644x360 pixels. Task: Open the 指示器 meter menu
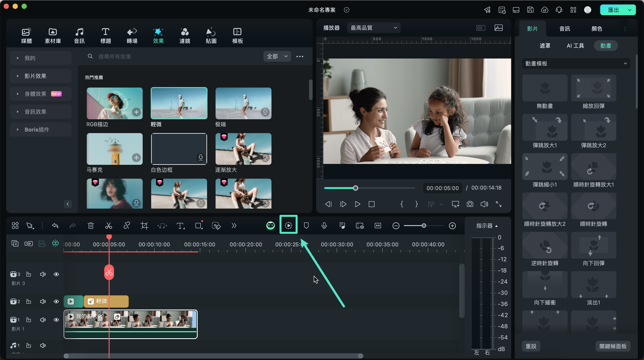[x=487, y=226]
